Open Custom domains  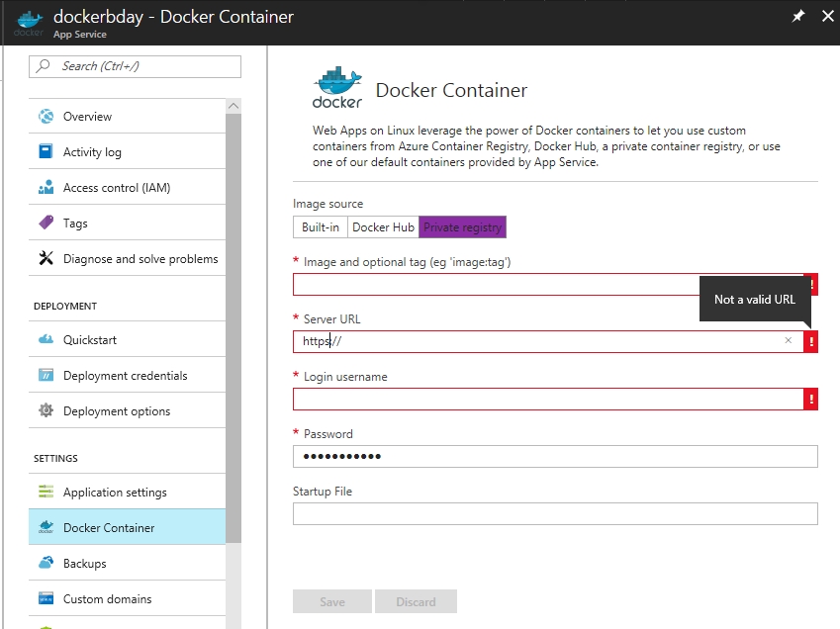click(127, 598)
